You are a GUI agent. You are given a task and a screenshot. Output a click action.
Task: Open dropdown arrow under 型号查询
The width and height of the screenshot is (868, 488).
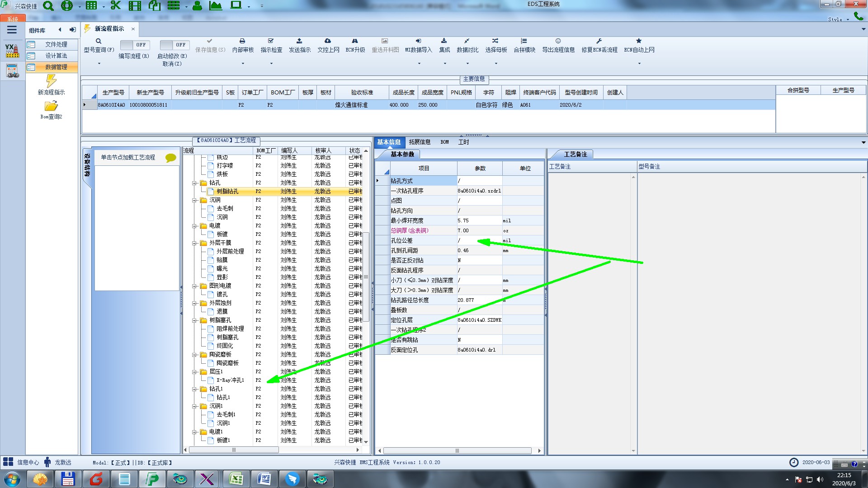99,64
